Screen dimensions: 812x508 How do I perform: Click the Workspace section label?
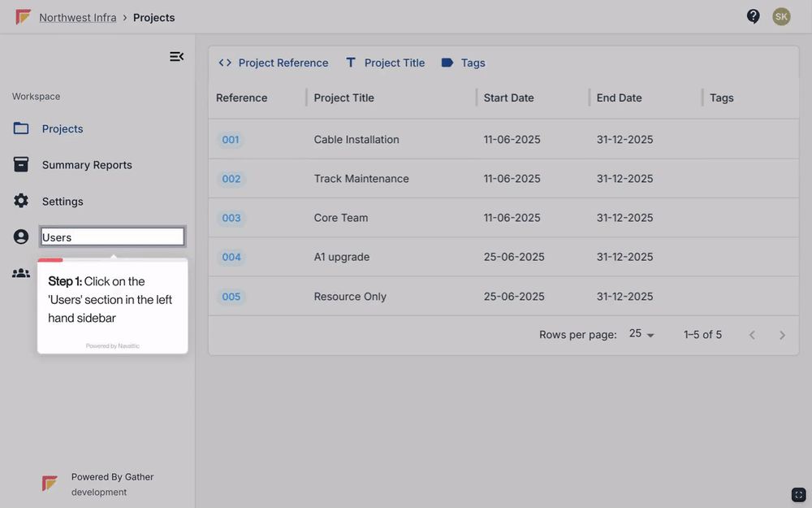36,97
